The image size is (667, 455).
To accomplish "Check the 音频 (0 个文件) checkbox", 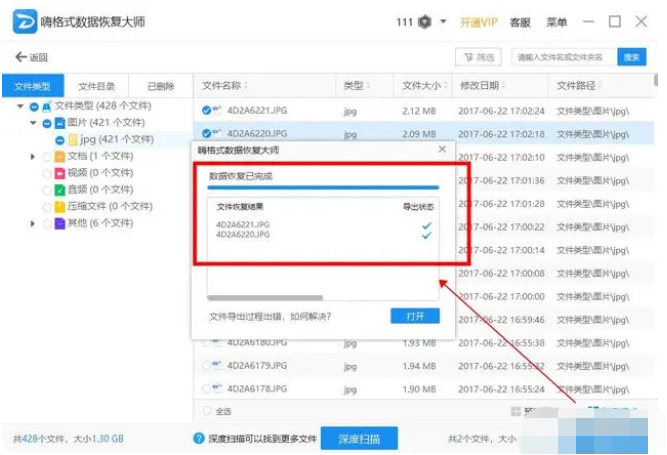I will coord(47,190).
